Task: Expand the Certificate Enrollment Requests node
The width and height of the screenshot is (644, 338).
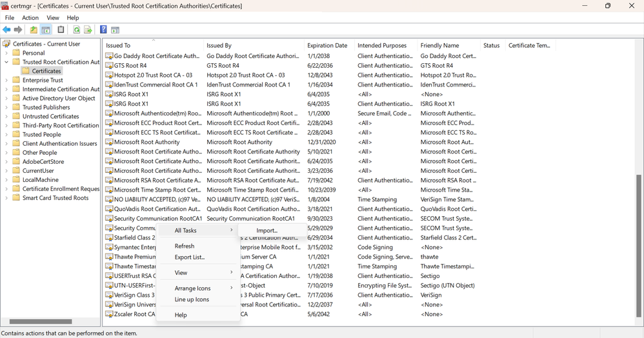Action: [x=6, y=188]
